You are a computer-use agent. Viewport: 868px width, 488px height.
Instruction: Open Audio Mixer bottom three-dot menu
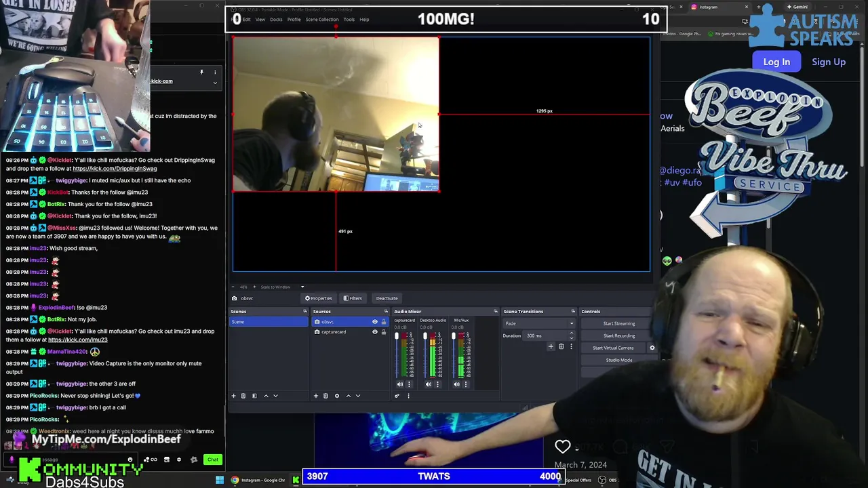[x=408, y=396]
